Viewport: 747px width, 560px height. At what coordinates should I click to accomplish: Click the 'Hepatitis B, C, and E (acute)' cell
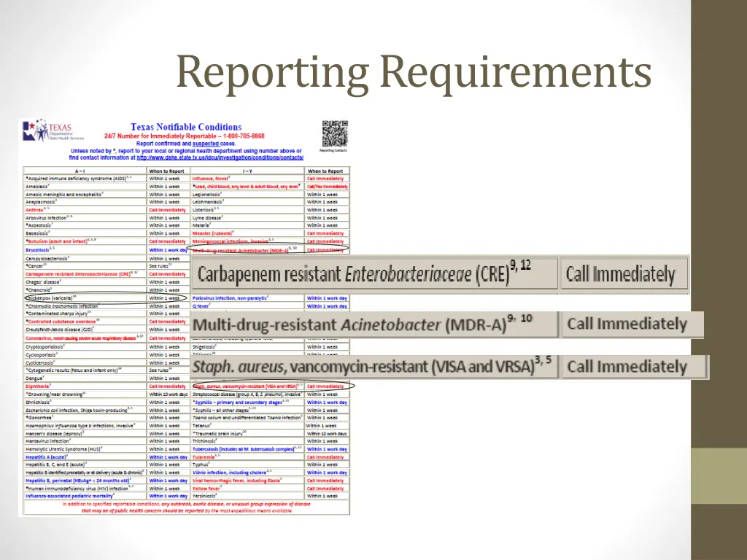coord(85,464)
